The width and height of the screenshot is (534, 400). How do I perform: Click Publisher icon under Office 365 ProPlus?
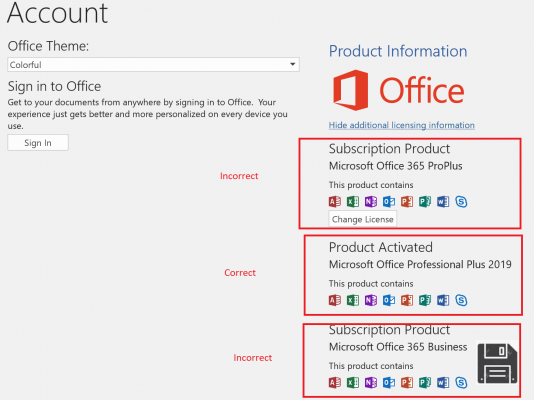pyautogui.click(x=425, y=202)
